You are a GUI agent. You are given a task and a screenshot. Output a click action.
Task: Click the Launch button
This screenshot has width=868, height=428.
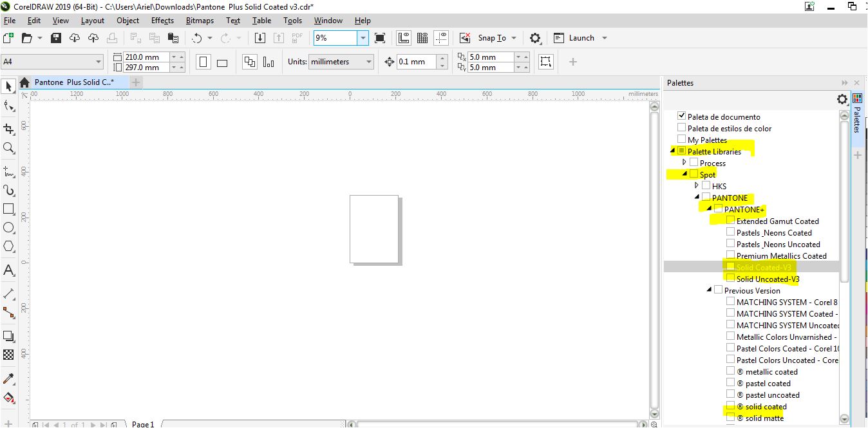click(x=580, y=38)
